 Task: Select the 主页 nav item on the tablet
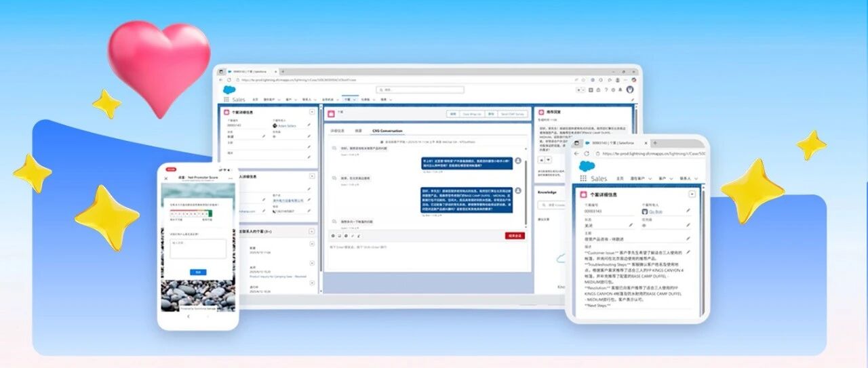click(620, 178)
